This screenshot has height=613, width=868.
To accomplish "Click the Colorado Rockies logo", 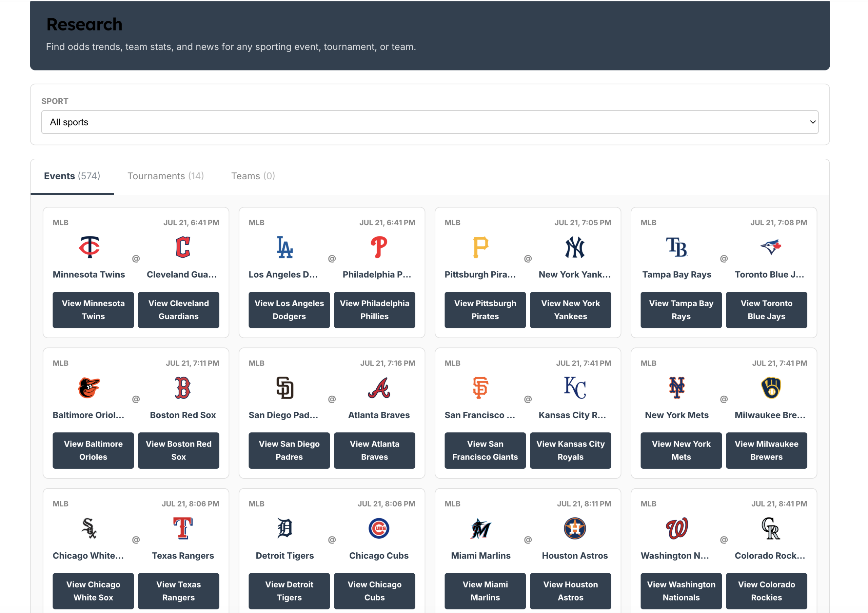I will tap(771, 528).
